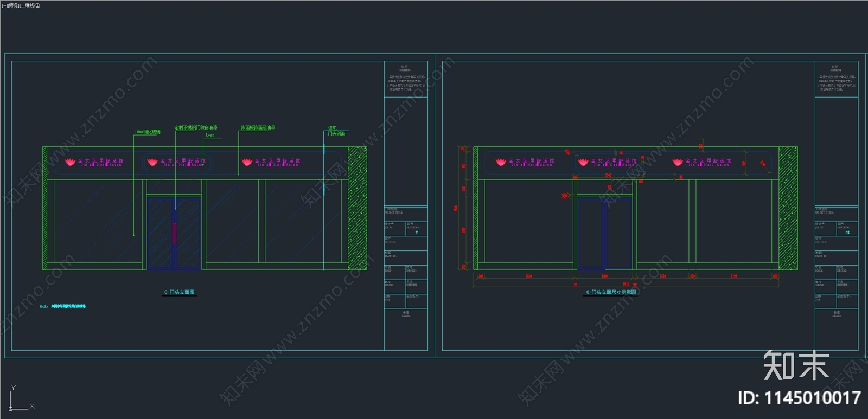This screenshot has width=868, height=419.
Task: Select 说明 notes heading in left title block
Action: coord(405,68)
